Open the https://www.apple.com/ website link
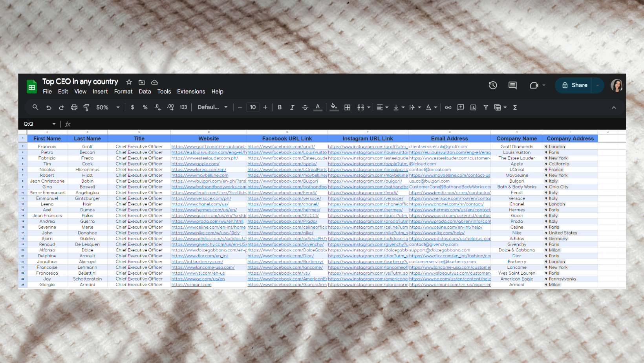 (x=196, y=164)
